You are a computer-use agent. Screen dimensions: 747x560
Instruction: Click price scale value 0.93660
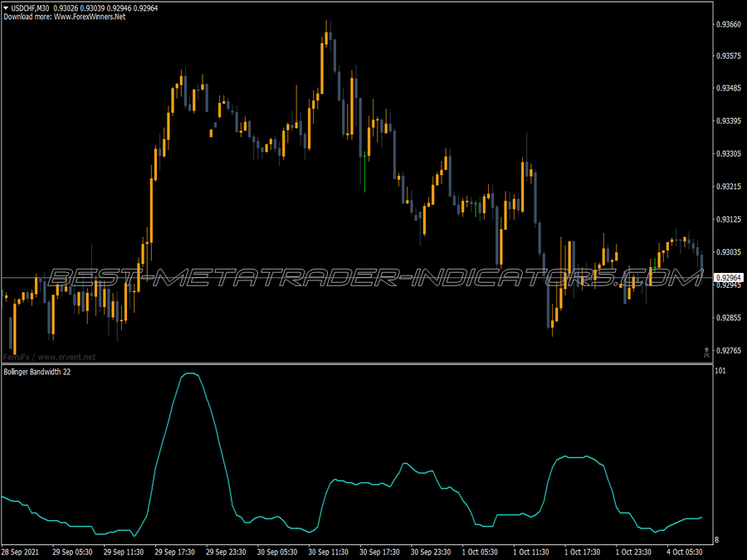pyautogui.click(x=729, y=24)
